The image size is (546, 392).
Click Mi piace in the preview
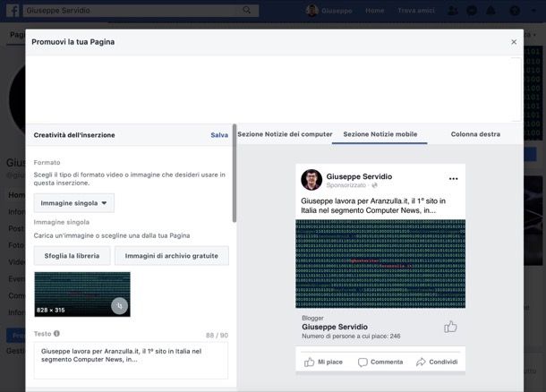point(323,362)
